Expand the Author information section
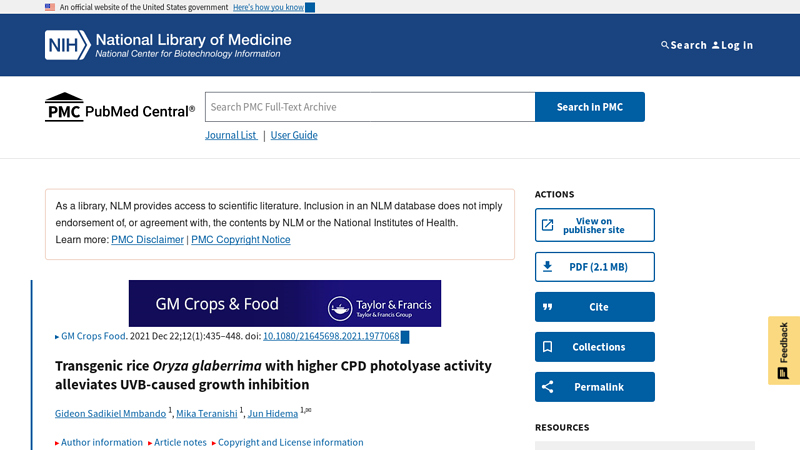Image resolution: width=800 pixels, height=450 pixels. click(x=99, y=442)
